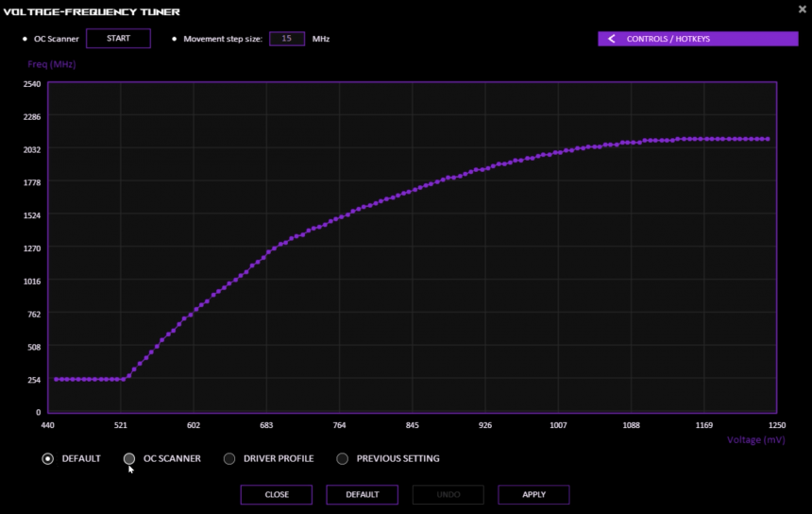Close the tuner window with X icon
812x514 pixels.
tap(803, 9)
